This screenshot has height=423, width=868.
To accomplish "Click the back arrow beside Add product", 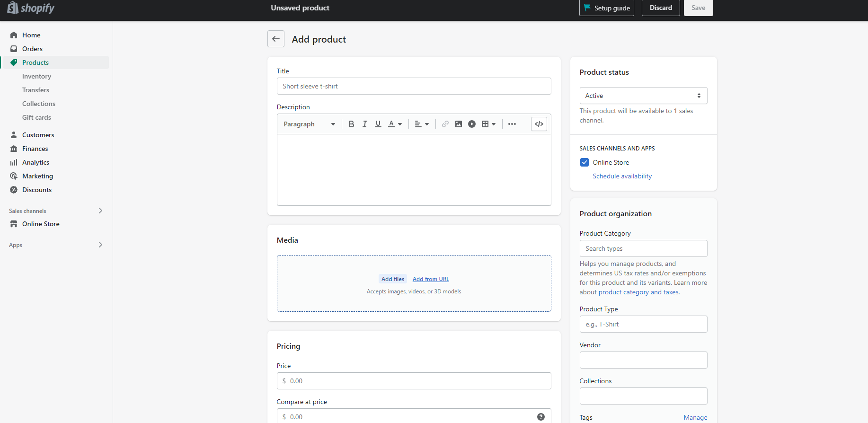I will (x=276, y=39).
